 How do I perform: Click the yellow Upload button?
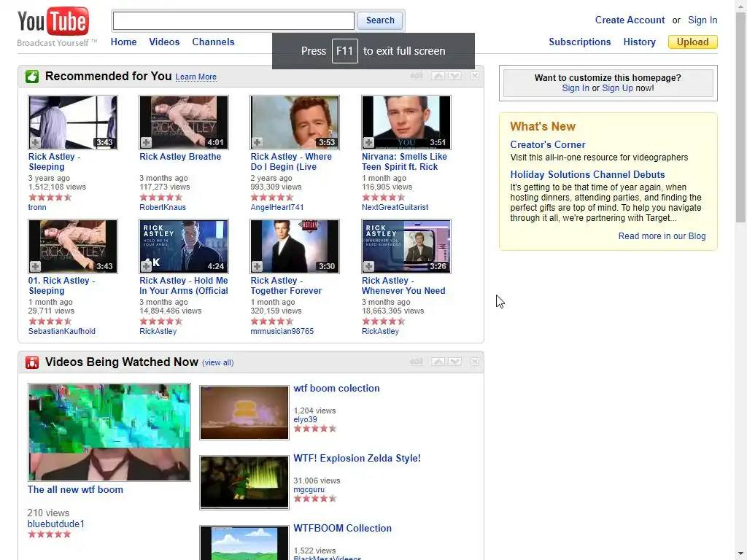693,42
